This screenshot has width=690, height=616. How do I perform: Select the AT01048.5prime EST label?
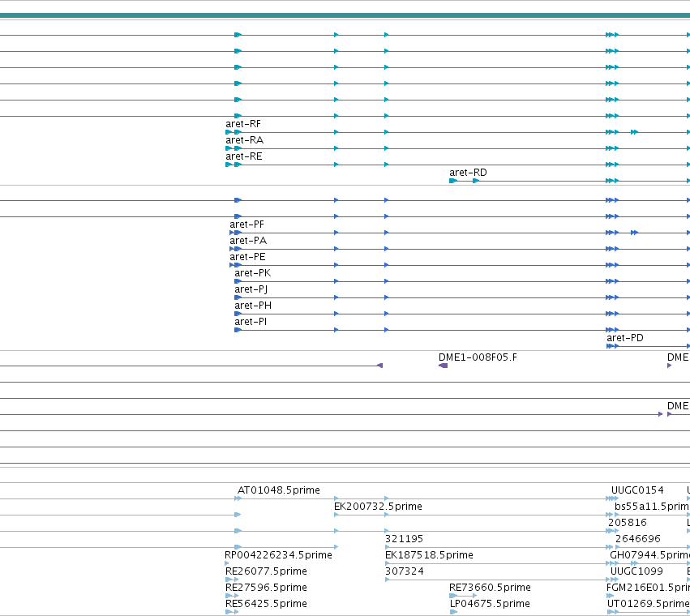(x=279, y=490)
